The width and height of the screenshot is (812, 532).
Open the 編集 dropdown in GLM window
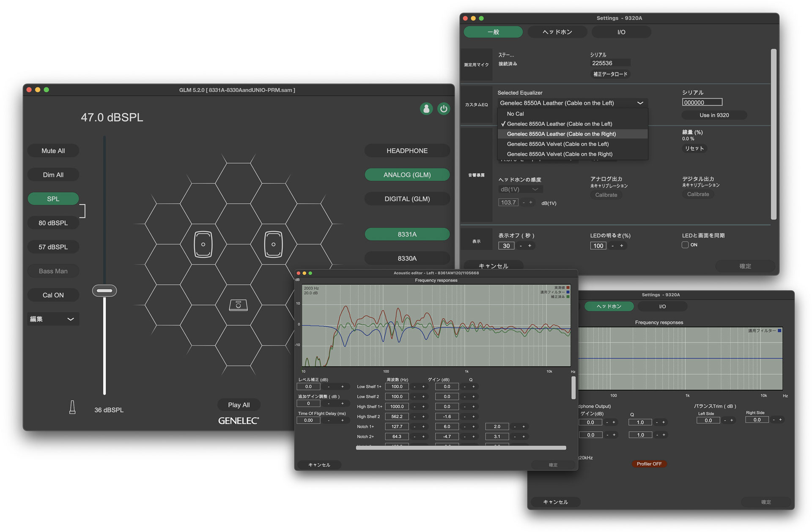[53, 319]
